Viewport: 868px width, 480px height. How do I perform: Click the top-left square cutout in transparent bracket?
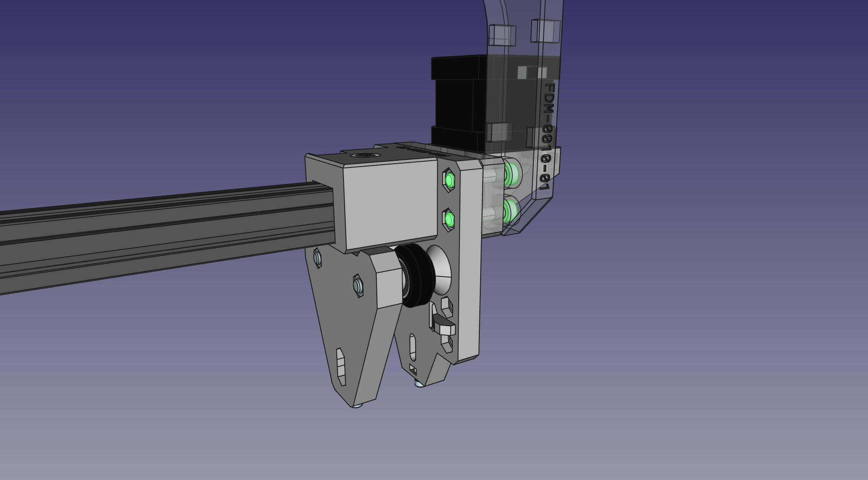pyautogui.click(x=502, y=35)
